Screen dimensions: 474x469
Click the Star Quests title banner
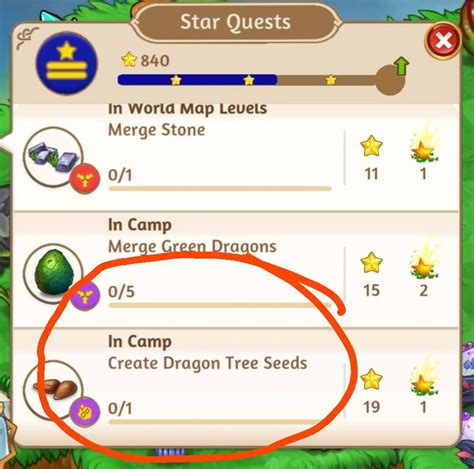(x=235, y=22)
